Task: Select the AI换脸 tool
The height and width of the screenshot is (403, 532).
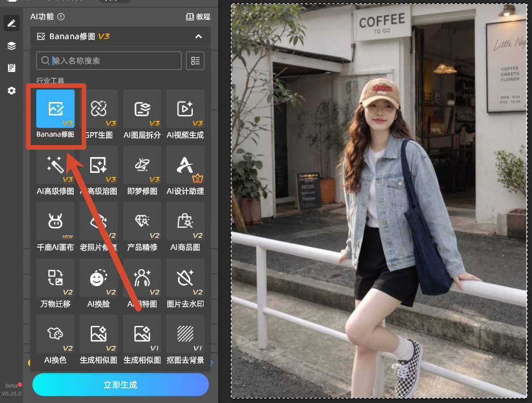Action: 99,278
